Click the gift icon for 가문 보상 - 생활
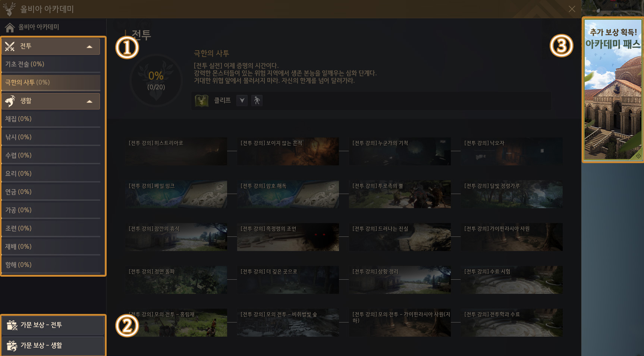This screenshot has width=644, height=356. pos(12,346)
